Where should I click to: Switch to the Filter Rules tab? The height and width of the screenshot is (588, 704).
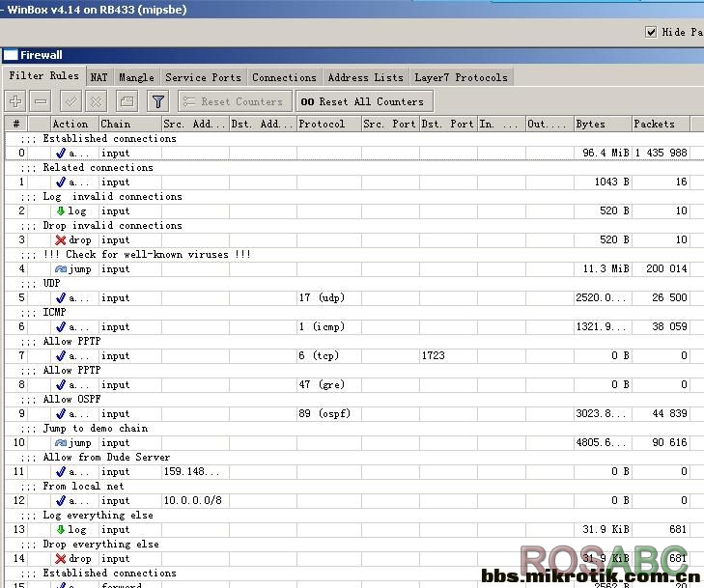tap(44, 75)
